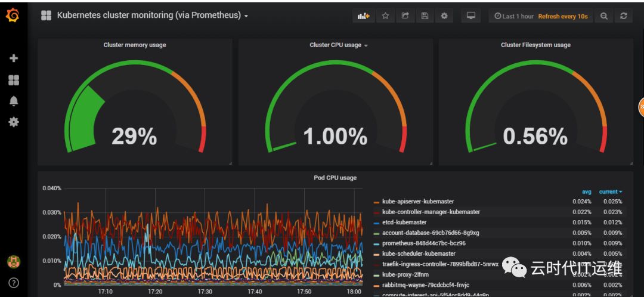Open the Configuration gear in sidebar
This screenshot has height=297, width=644.
coord(14,122)
